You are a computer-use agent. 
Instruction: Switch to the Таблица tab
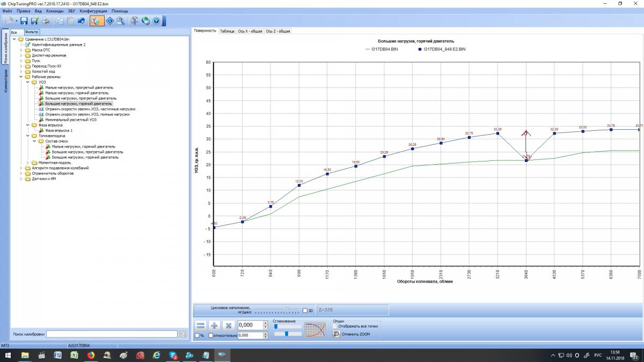pyautogui.click(x=228, y=31)
